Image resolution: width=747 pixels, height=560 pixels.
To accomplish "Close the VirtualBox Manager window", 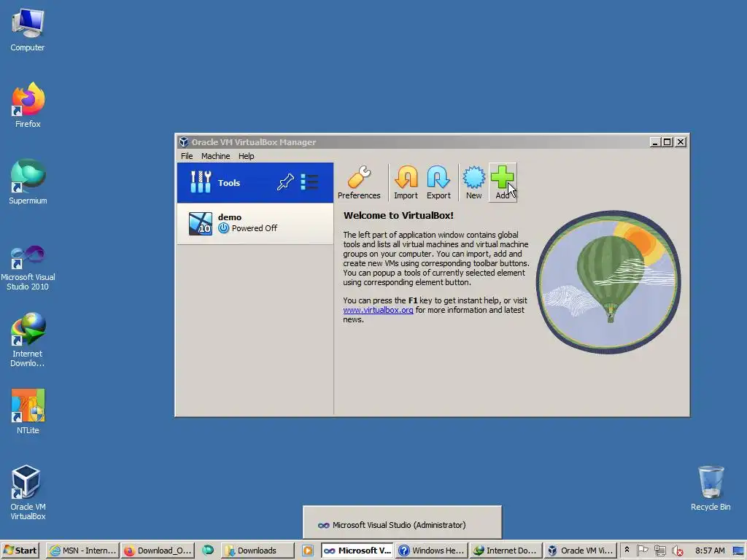I will (x=681, y=142).
